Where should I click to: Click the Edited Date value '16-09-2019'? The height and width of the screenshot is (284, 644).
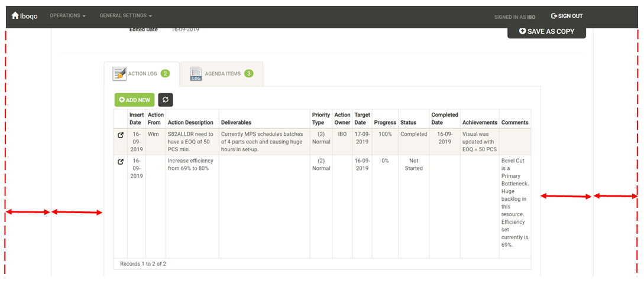(185, 30)
